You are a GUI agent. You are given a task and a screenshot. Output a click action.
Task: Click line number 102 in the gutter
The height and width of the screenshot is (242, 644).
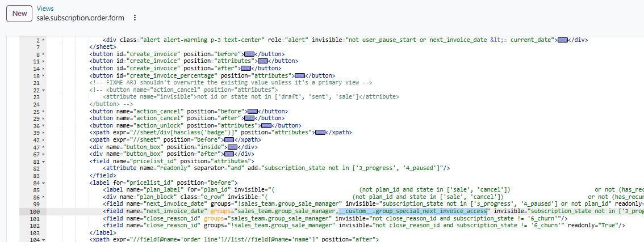point(35,225)
